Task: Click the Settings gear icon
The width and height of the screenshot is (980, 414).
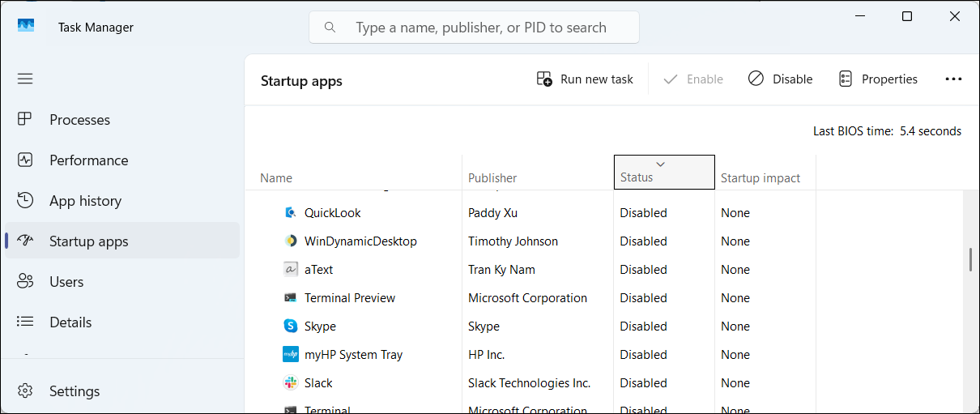Action: pyautogui.click(x=25, y=391)
